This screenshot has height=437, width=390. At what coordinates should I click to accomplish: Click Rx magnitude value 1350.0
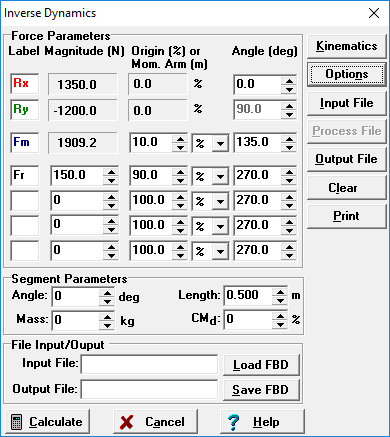[x=83, y=85]
